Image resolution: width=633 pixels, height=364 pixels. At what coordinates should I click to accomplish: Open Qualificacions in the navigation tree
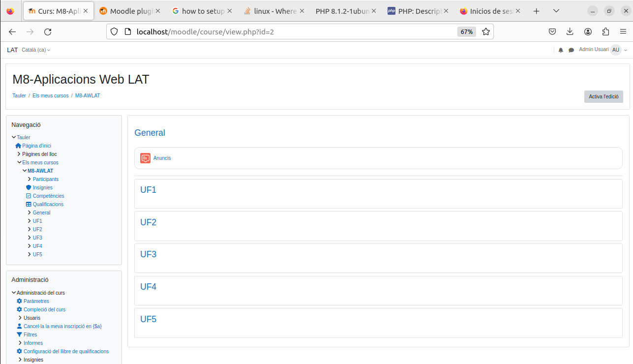tap(48, 204)
